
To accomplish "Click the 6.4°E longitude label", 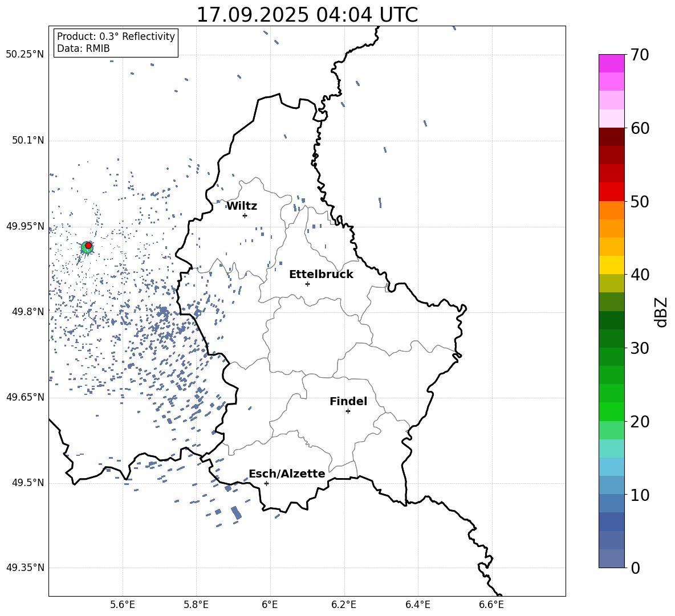I will [417, 605].
